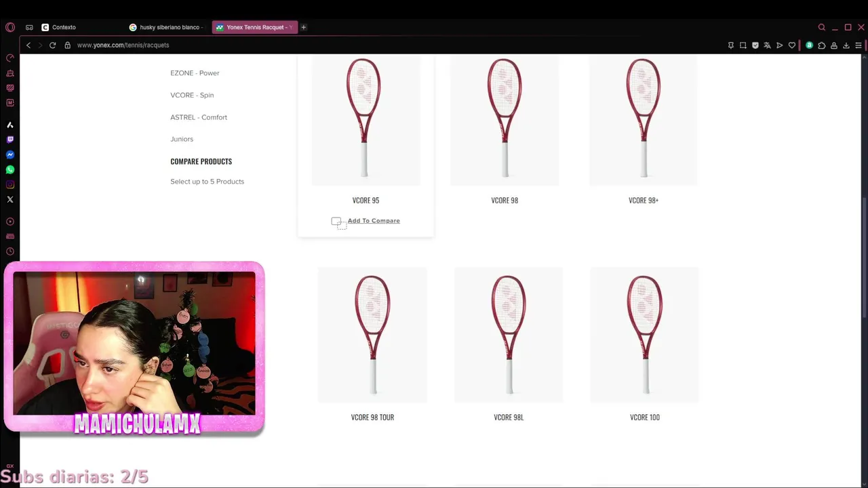This screenshot has height=488, width=868.
Task: Filter by Juniors racquets
Action: [182, 139]
